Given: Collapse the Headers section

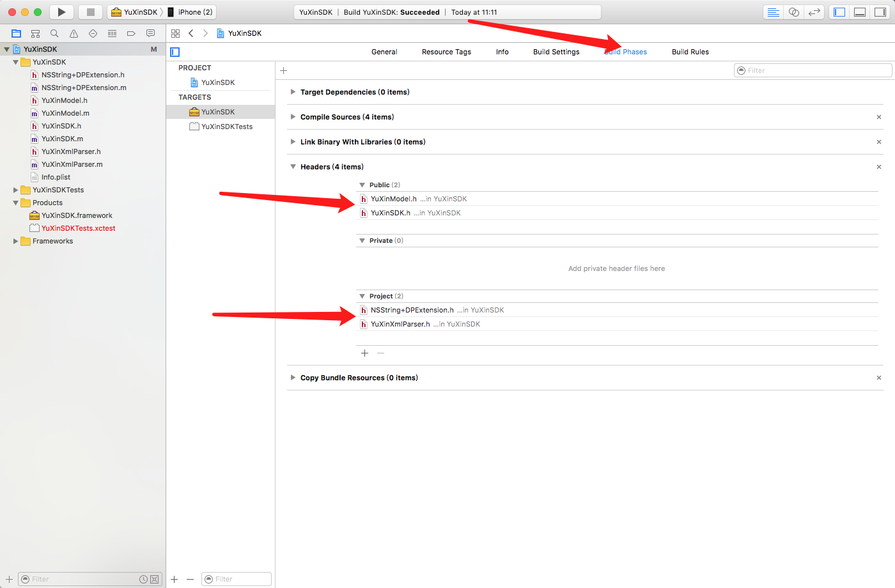Looking at the screenshot, I should (293, 167).
